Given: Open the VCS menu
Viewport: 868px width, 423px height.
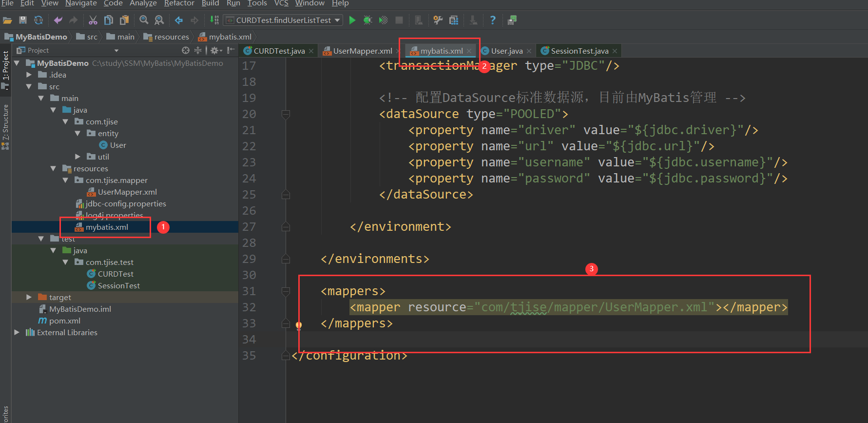Looking at the screenshot, I should point(281,3).
